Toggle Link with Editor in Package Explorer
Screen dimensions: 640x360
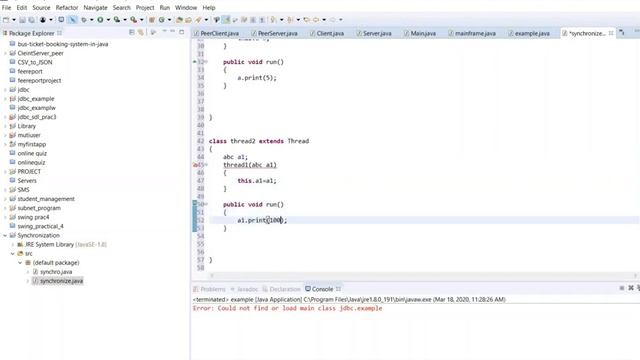click(x=141, y=32)
